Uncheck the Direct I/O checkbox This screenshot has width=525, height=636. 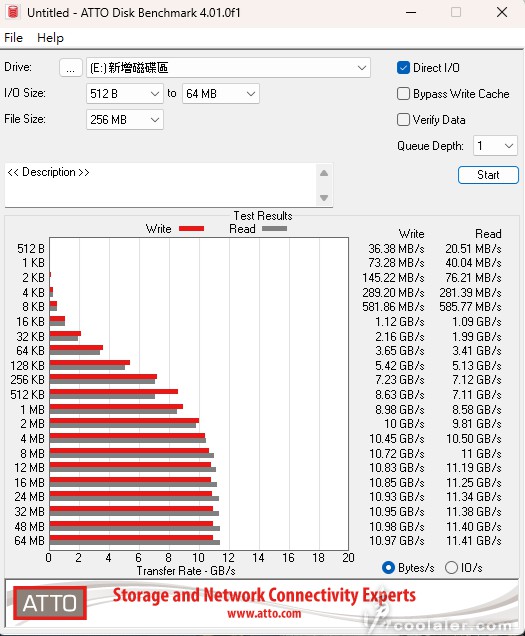[403, 68]
